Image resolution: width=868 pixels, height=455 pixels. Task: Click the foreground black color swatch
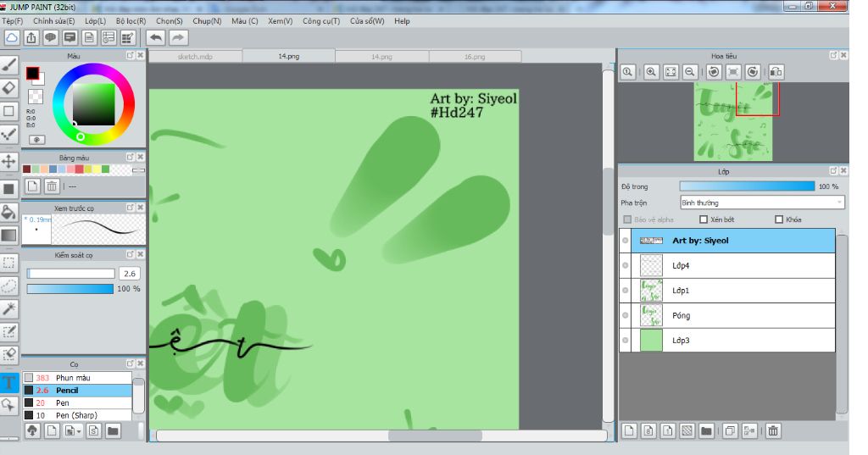[x=32, y=73]
